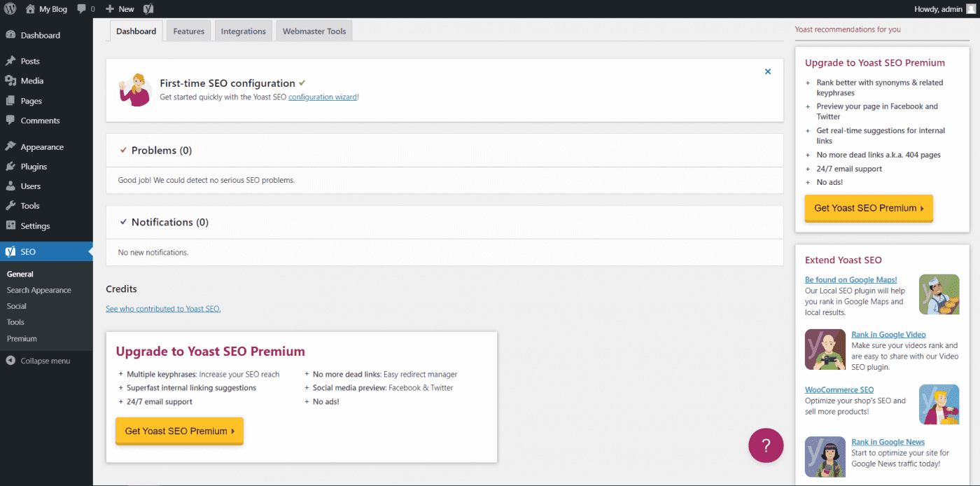Click Get Yoast SEO Premium in sidebar
Image resolution: width=980 pixels, height=486 pixels.
pyautogui.click(x=869, y=208)
